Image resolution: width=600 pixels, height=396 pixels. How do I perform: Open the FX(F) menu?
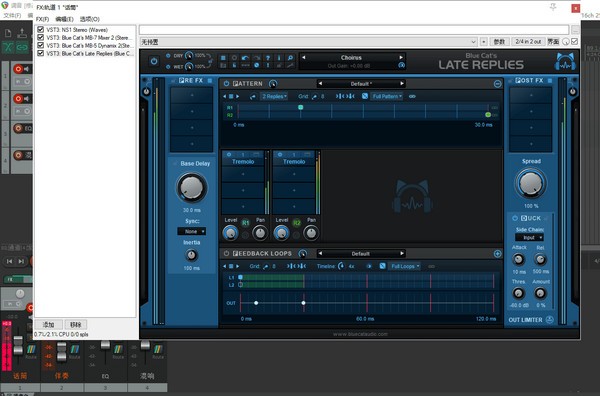[42, 19]
